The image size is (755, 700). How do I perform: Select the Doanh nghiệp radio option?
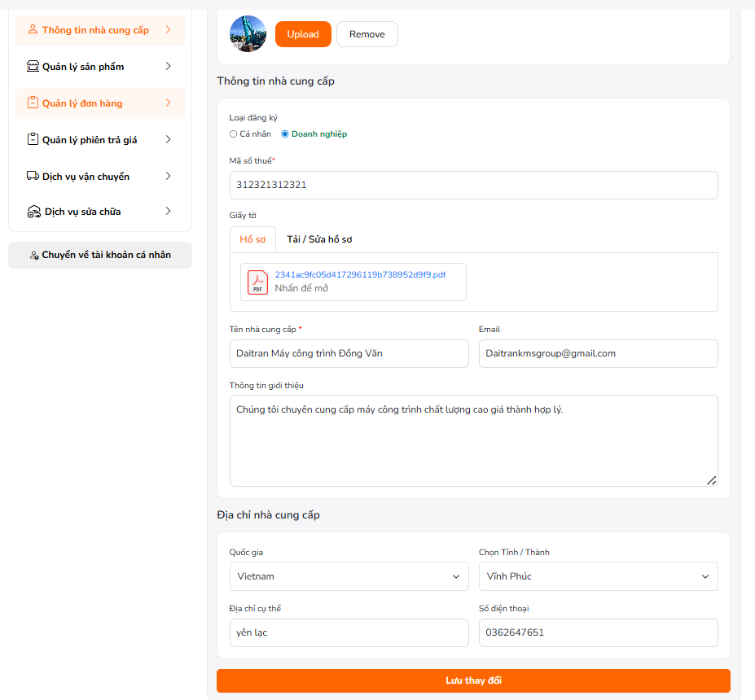tap(285, 134)
